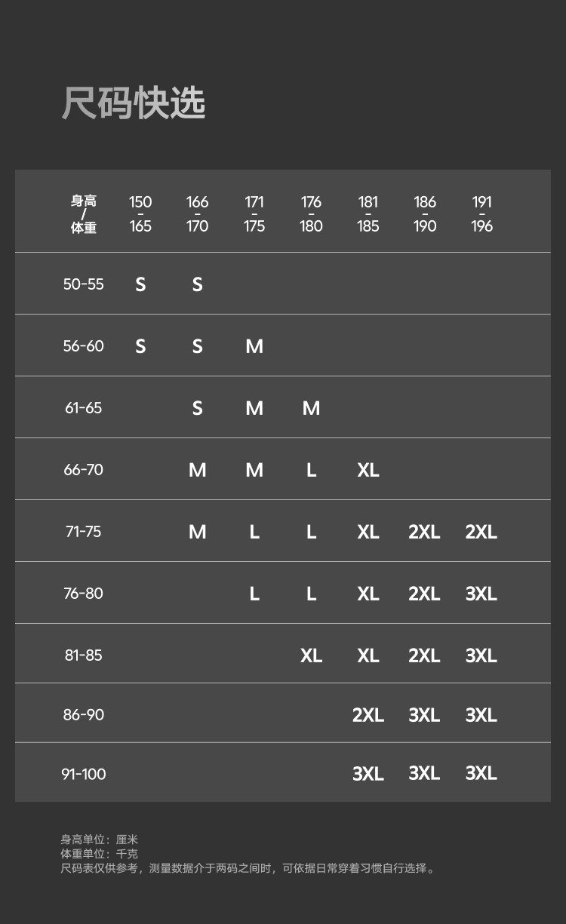Click the 61-65 weight row label
This screenshot has height=924, width=566.
tap(84, 408)
